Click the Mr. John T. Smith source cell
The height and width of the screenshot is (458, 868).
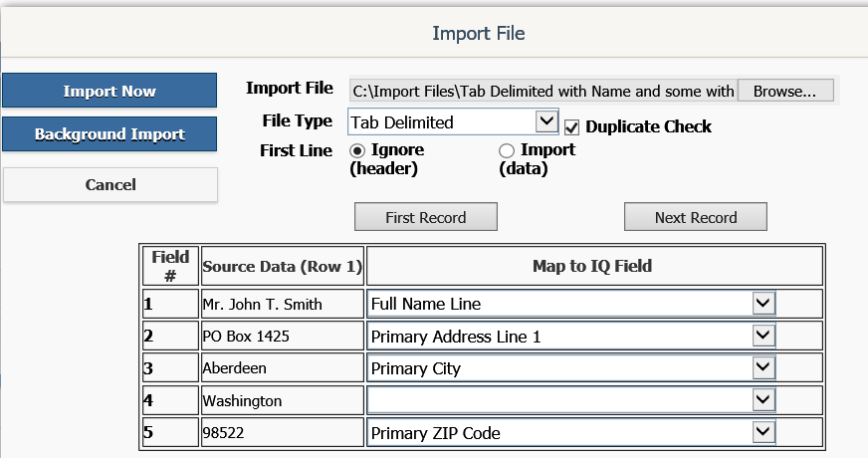pos(282,304)
